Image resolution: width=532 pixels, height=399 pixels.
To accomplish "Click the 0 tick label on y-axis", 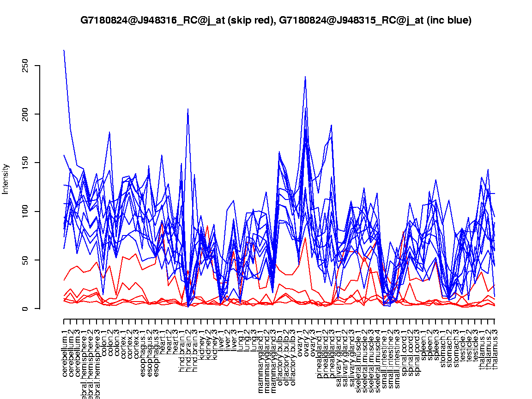I will click(x=27, y=308).
